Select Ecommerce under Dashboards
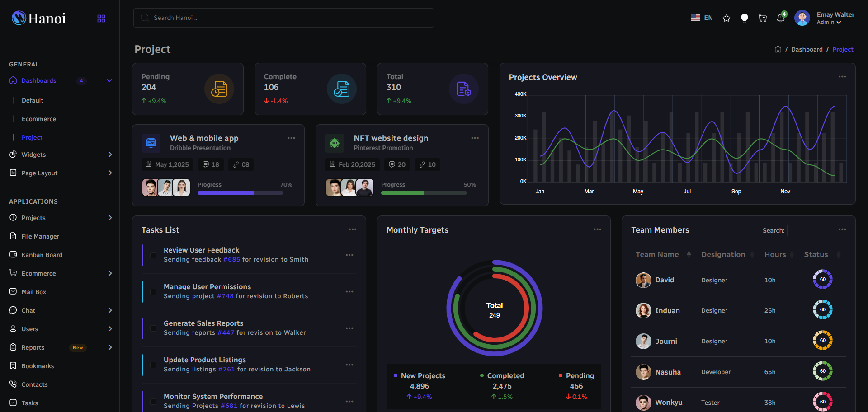 pyautogui.click(x=39, y=119)
